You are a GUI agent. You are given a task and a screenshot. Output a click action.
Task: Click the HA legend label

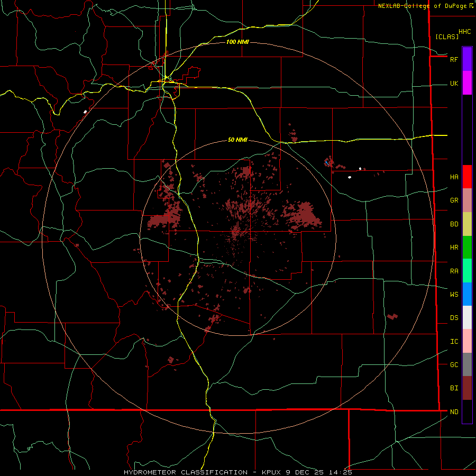pyautogui.click(x=454, y=177)
